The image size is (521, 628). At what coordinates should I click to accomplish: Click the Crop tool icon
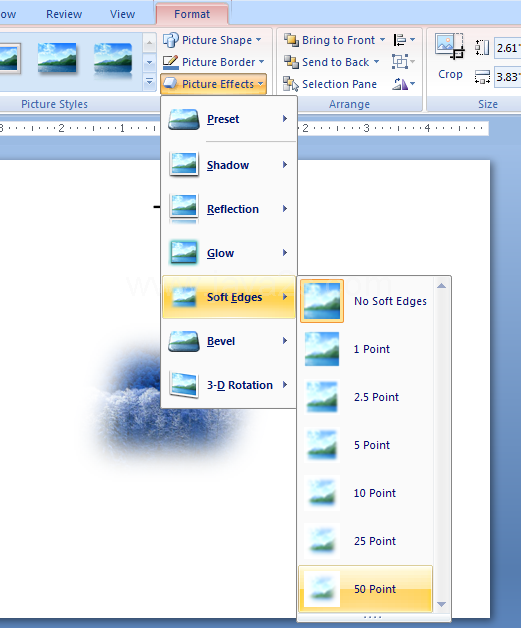point(450,46)
